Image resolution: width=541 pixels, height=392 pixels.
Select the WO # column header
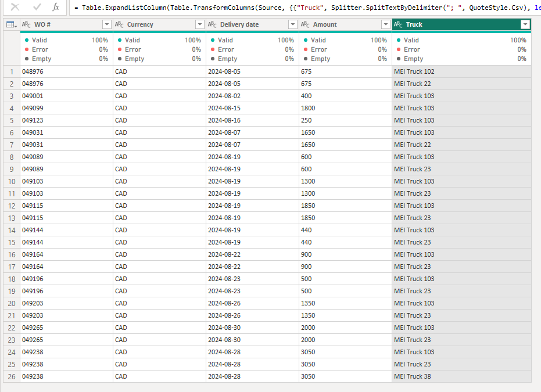click(x=67, y=24)
